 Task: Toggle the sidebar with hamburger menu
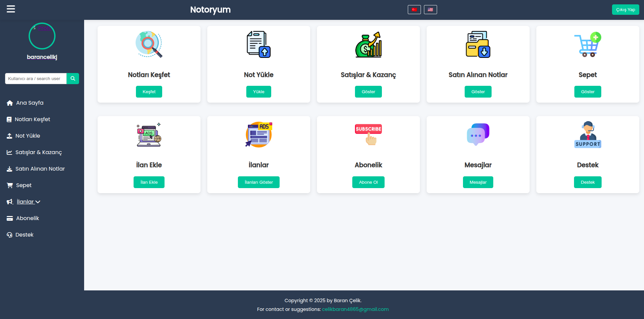pos(10,9)
